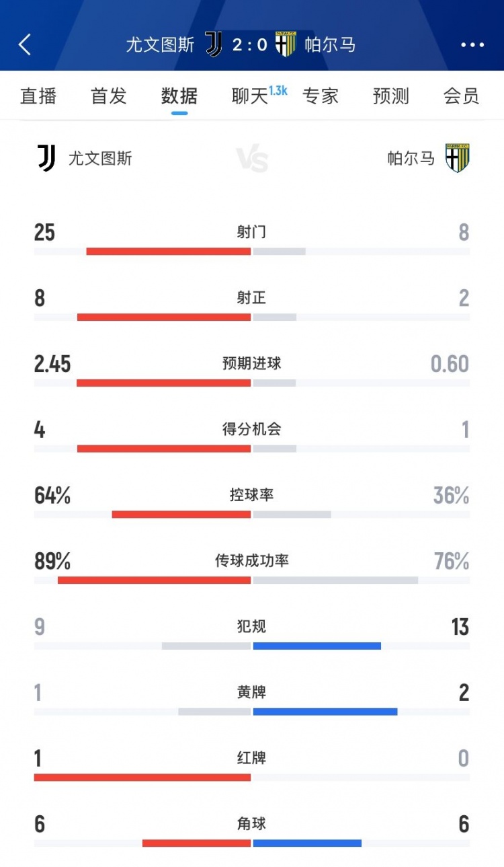Tap the Juventus logo beside 尤文图斯 team name
The width and height of the screenshot is (504, 867).
click(x=46, y=159)
